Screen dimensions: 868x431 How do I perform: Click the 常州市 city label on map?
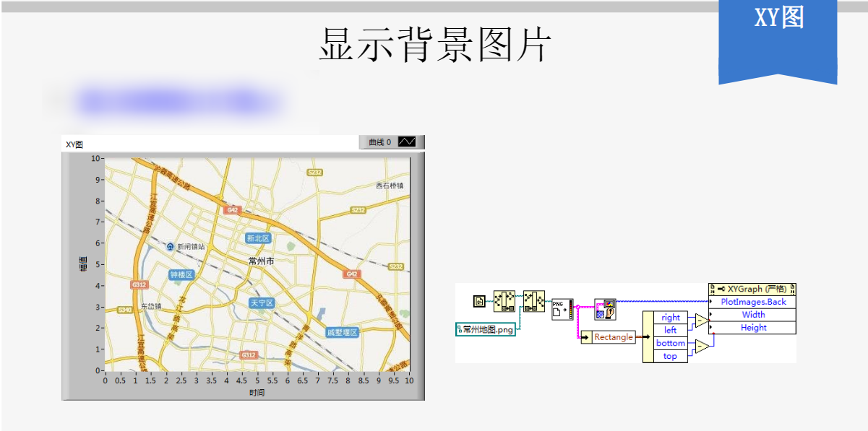click(261, 261)
